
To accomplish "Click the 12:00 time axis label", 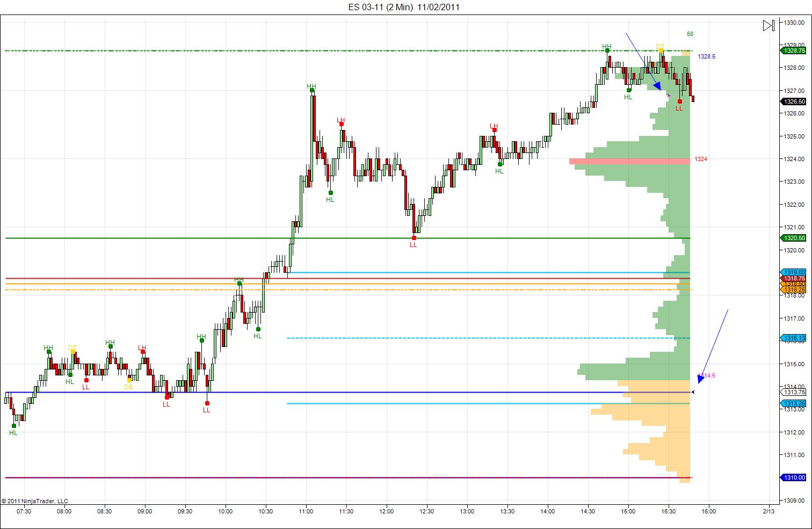I will pyautogui.click(x=387, y=511).
